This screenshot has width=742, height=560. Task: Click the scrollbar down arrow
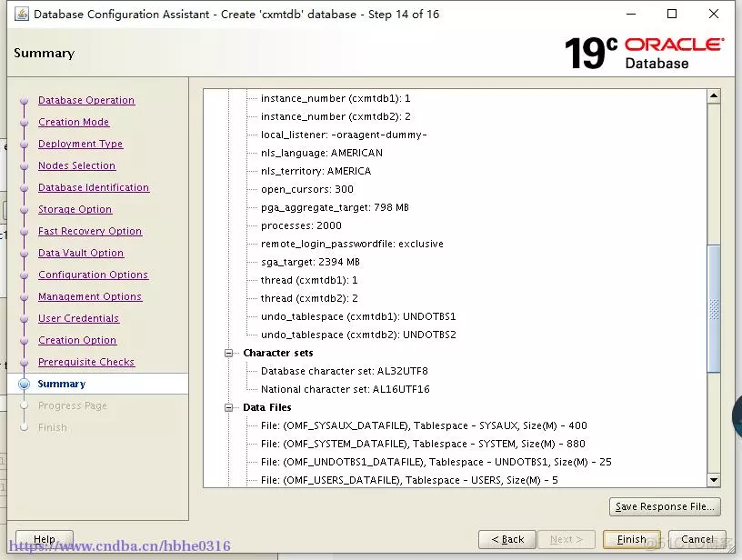coord(714,480)
